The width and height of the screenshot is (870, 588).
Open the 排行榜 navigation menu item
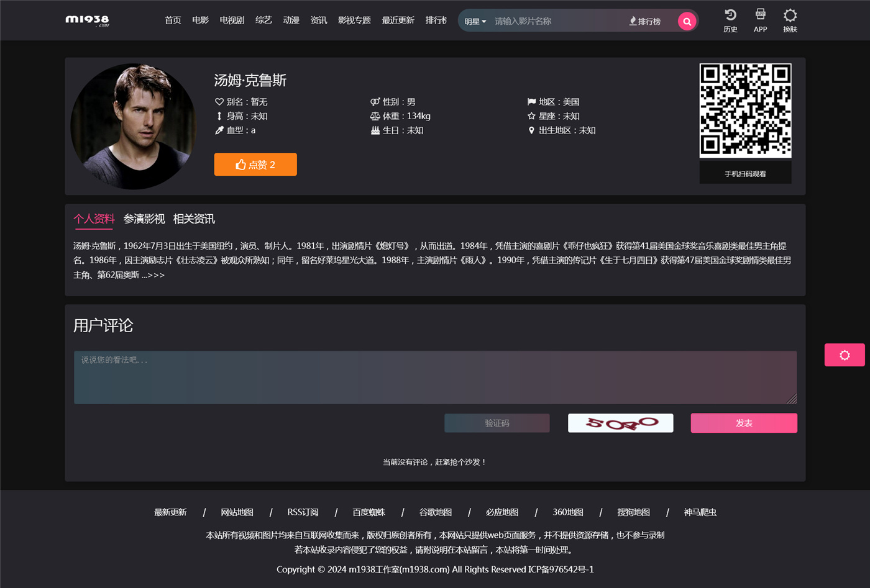(436, 20)
